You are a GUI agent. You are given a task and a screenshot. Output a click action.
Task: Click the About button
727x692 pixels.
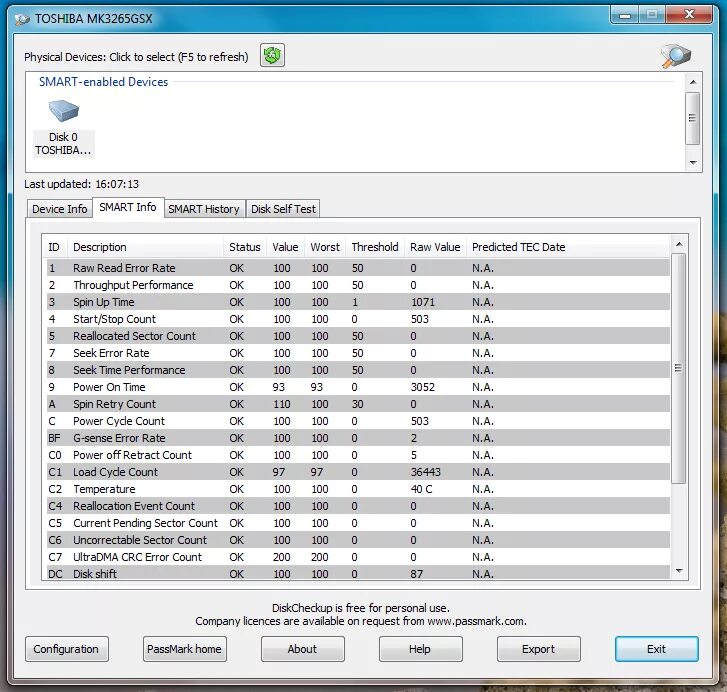pyautogui.click(x=302, y=649)
